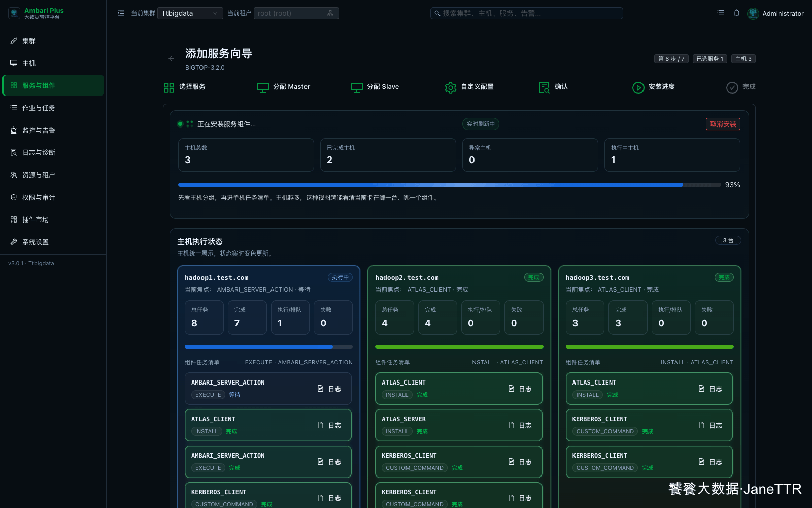
Task: Select 服务与组件 sidebar item
Action: tap(53, 85)
